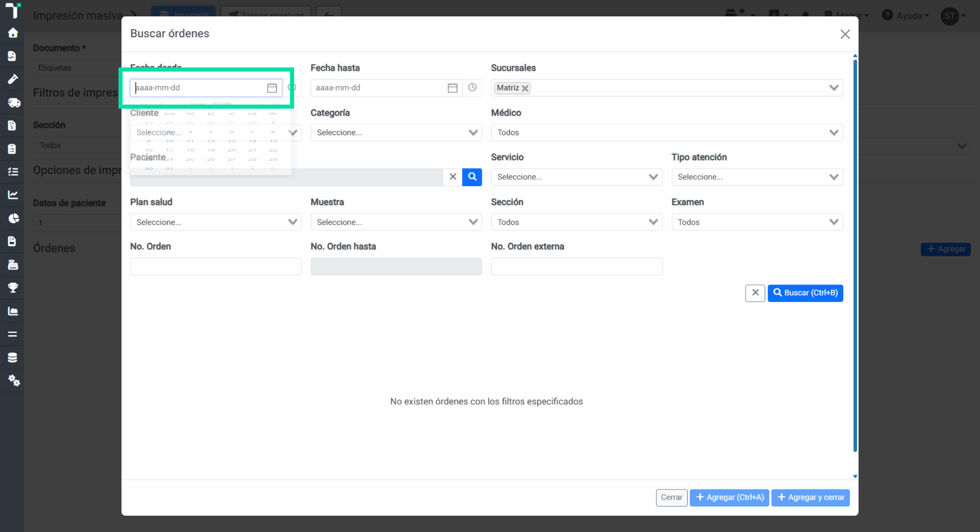Click Buscar (Ctrl+B) button
The width and height of the screenshot is (980, 532).
[x=805, y=293]
